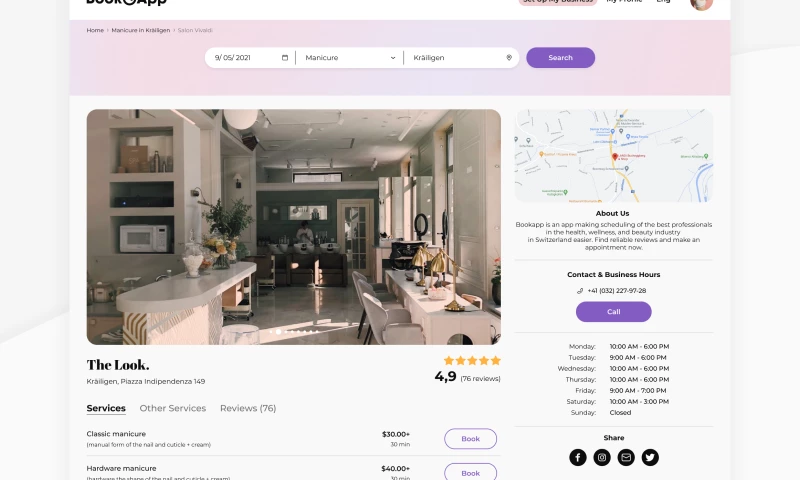Click the About Us heading

pos(612,213)
